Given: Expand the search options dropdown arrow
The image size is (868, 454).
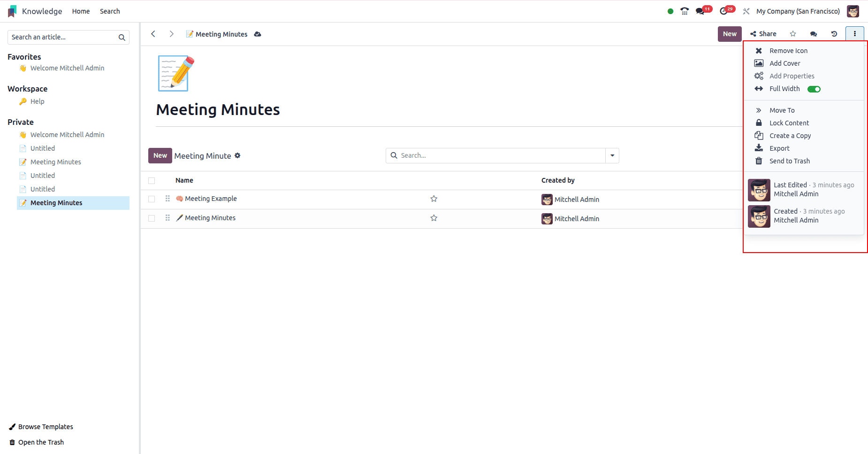Looking at the screenshot, I should (612, 156).
